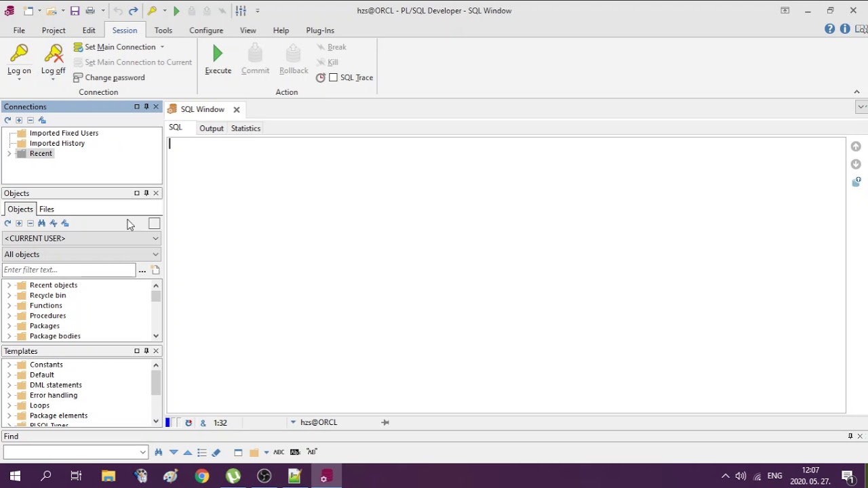Click Find previous up-triangle icon
This screenshot has width=868, height=488.
188,452
